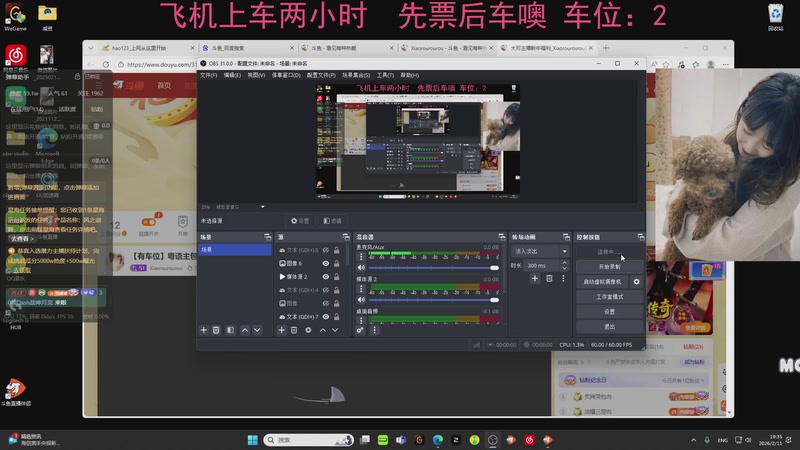The height and width of the screenshot is (450, 800).
Task: Click 退出 exit button in OBS
Action: 609,327
